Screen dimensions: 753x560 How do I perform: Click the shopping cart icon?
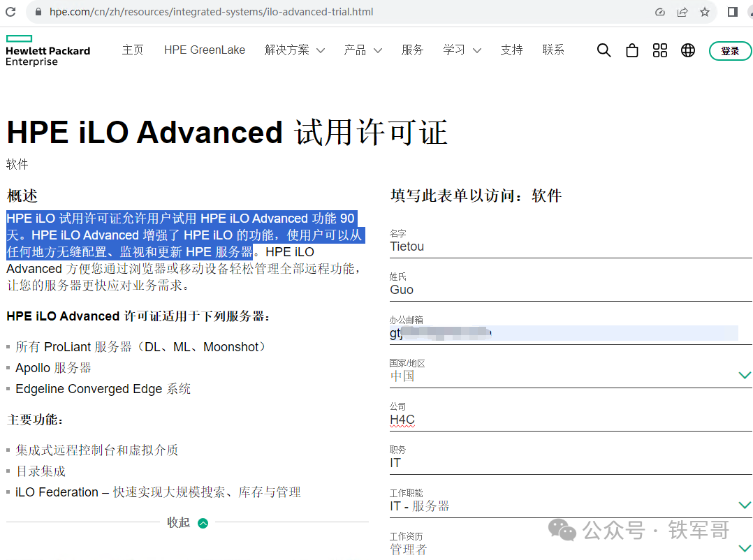pos(631,50)
